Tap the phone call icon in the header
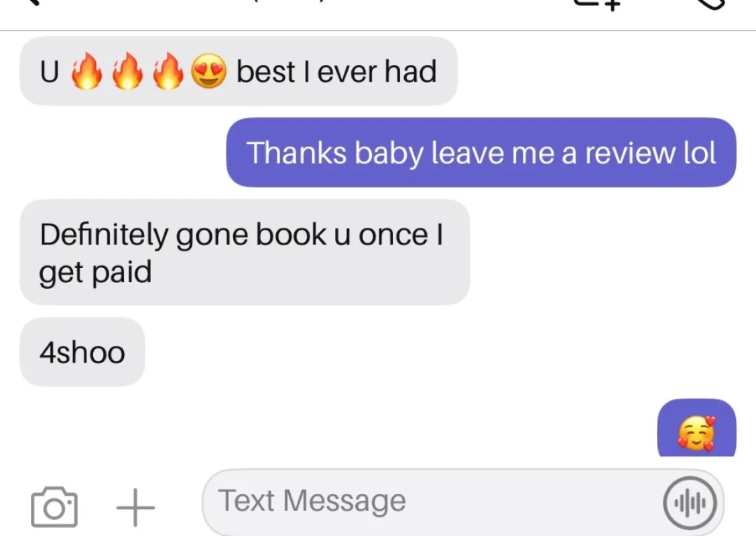 [x=711, y=4]
